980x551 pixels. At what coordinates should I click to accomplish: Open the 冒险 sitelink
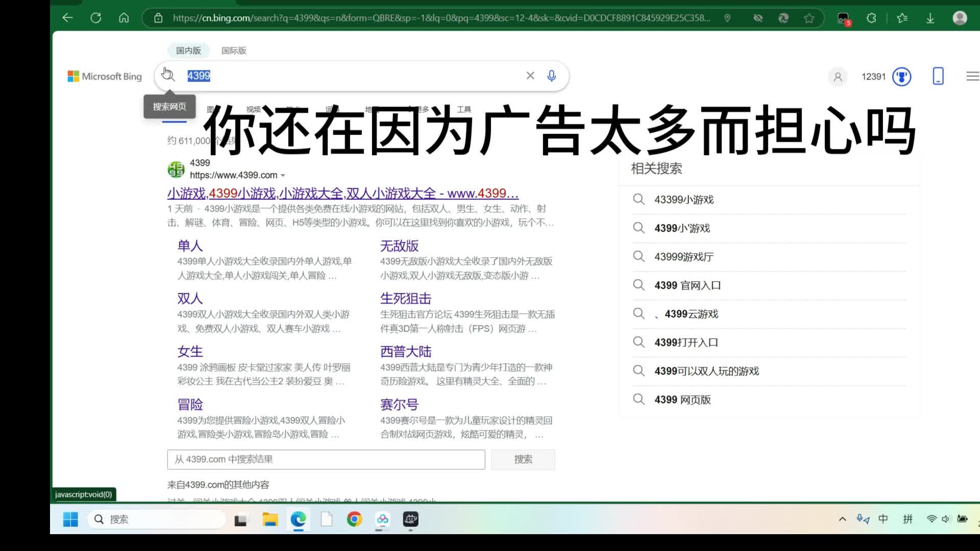190,404
